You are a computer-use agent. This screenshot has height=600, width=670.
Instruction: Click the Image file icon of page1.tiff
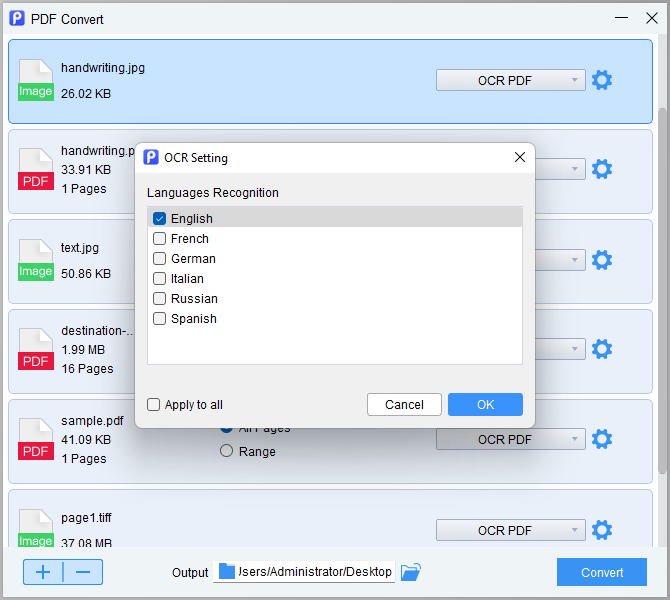(x=36, y=528)
